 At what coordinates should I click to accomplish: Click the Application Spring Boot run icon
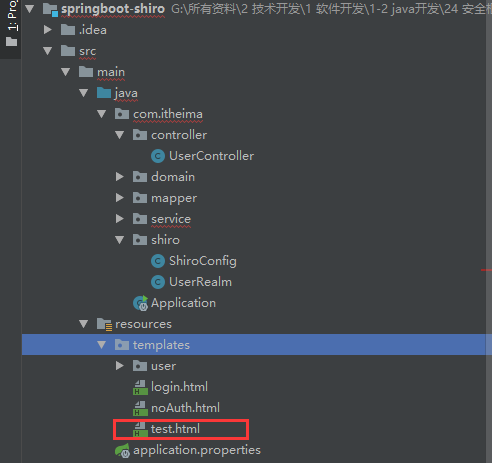coord(140,303)
